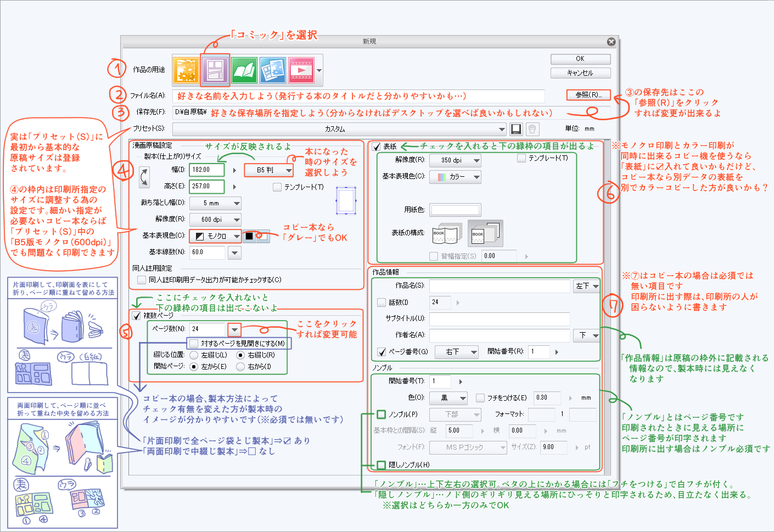Image resolution: width=774 pixels, height=532 pixels.
Task: Open the cover カラー expression color dropdown
Action: pyautogui.click(x=455, y=177)
